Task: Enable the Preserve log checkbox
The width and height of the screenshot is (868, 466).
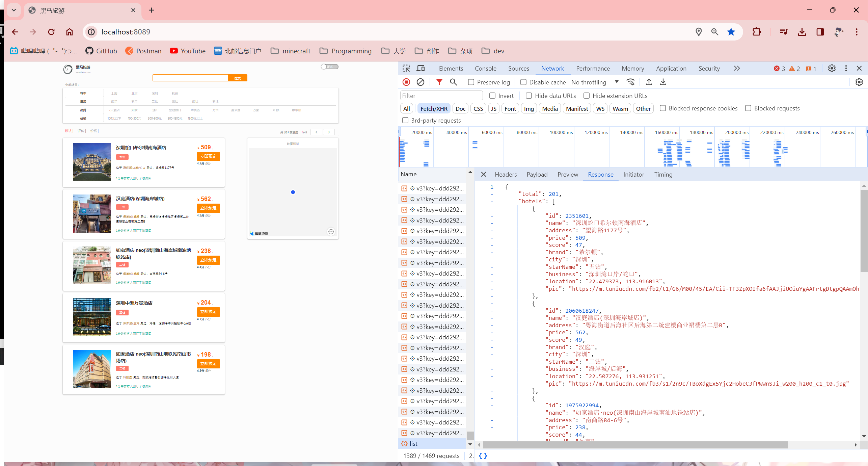Action: click(471, 82)
